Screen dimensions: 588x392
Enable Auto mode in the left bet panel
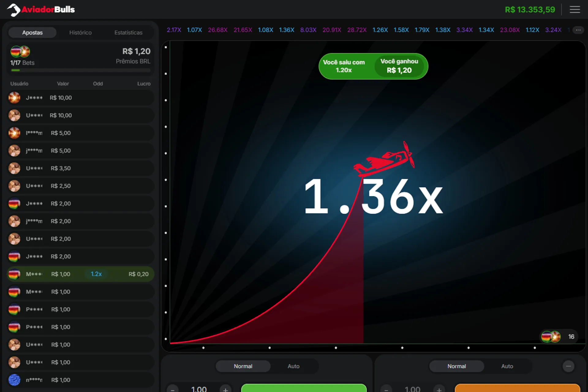tap(293, 366)
